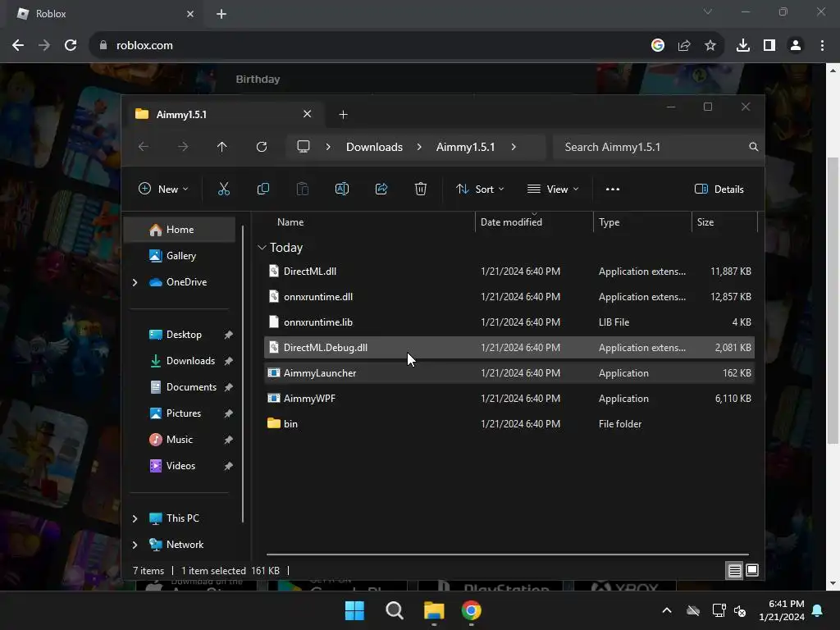Expand This PC tree node
Image resolution: width=840 pixels, height=630 pixels.
135,518
